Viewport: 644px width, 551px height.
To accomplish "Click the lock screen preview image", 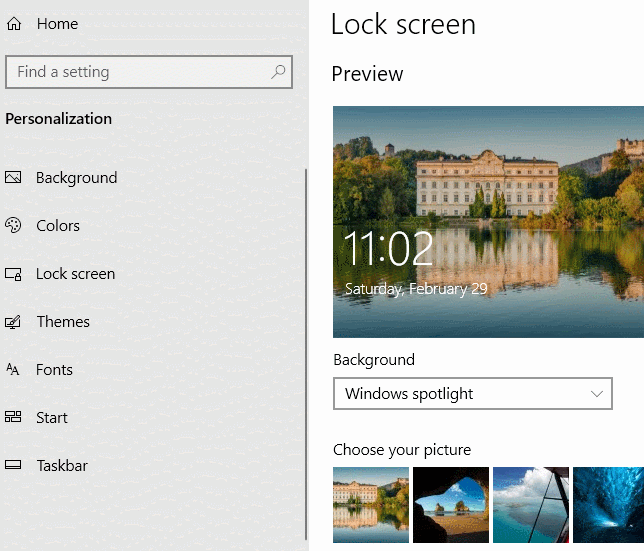I will (488, 222).
